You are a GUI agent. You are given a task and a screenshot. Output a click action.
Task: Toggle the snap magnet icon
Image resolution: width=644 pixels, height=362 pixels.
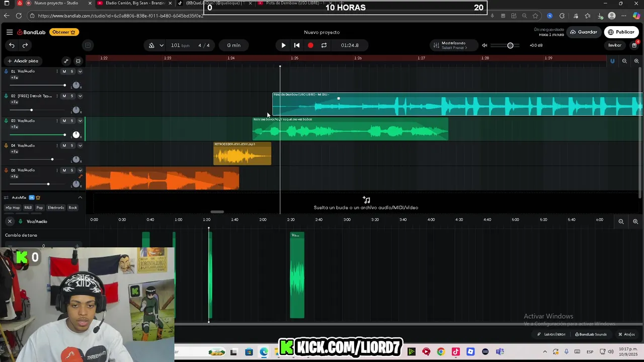[x=612, y=61]
